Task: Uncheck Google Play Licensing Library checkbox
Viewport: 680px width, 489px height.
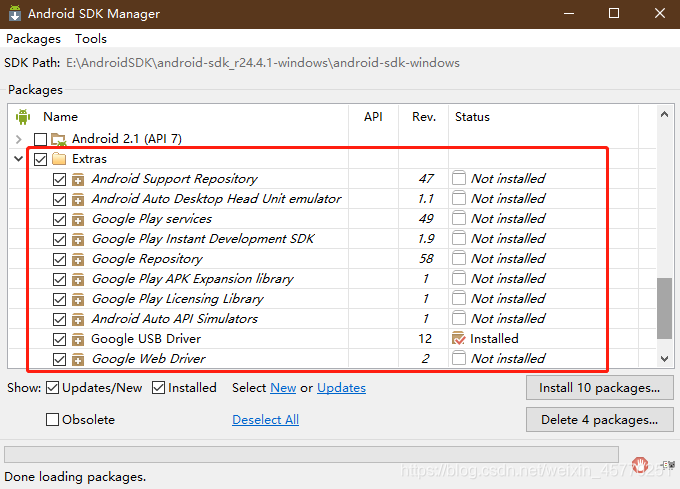Action: tap(59, 299)
